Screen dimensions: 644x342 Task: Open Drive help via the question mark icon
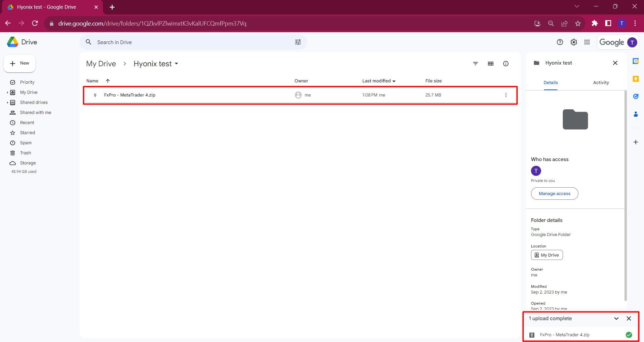click(x=560, y=42)
